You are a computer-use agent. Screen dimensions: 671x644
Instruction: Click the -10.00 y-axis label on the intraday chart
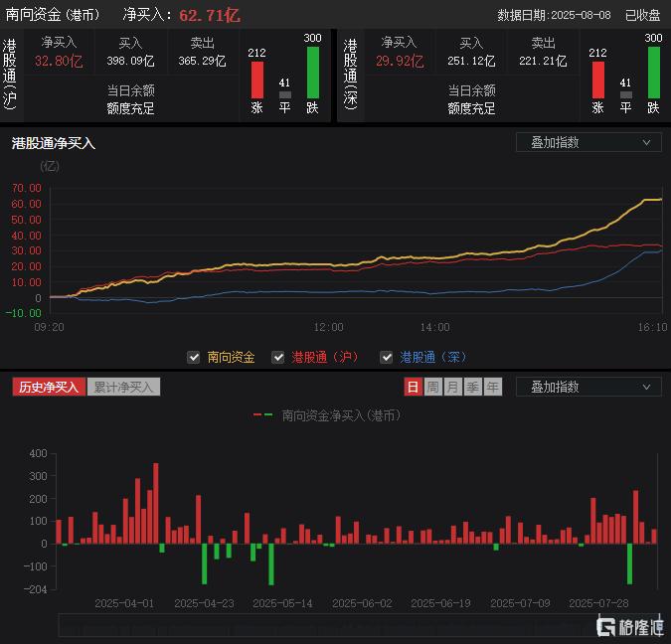coord(24,313)
